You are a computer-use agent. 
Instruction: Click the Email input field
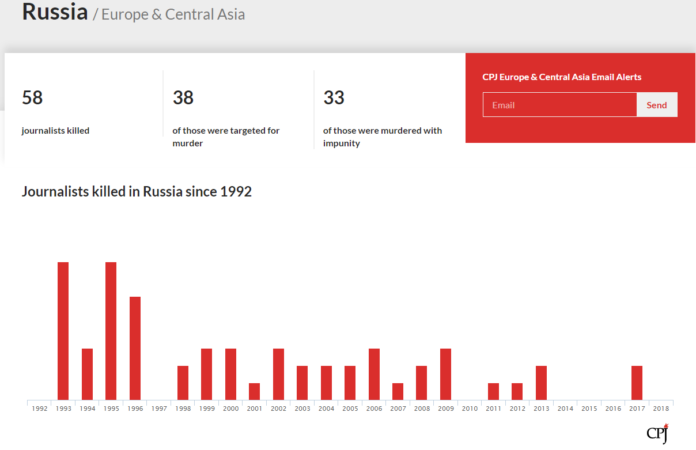click(x=560, y=105)
